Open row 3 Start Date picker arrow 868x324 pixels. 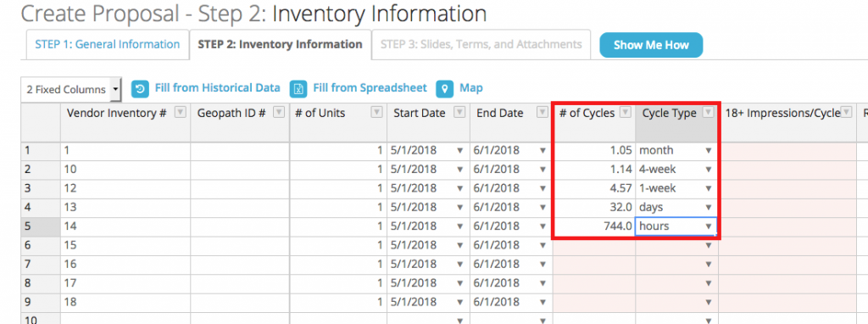point(459,188)
